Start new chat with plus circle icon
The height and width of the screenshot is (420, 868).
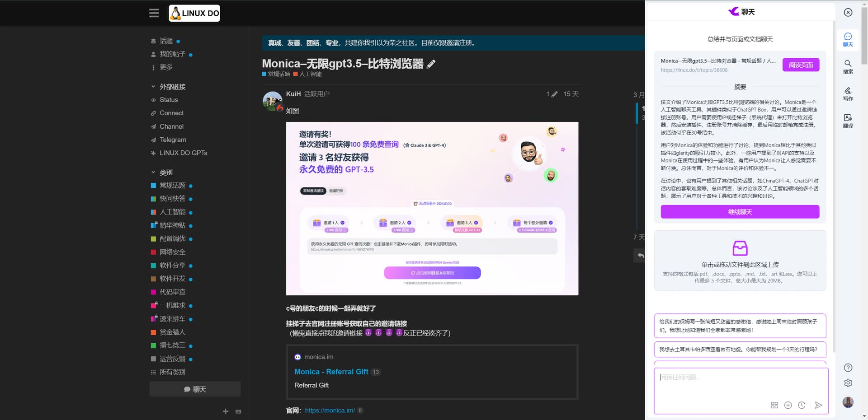pyautogui.click(x=788, y=405)
